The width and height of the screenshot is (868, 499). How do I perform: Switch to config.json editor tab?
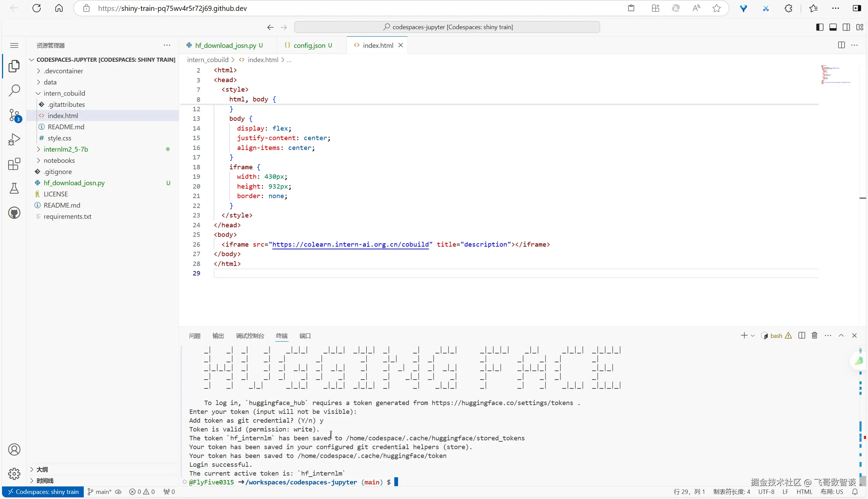pyautogui.click(x=309, y=45)
